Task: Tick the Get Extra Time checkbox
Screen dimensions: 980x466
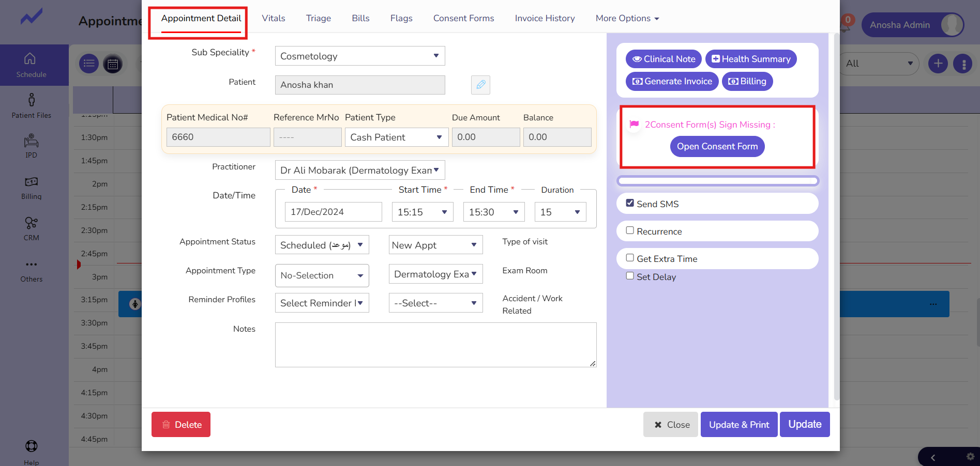Action: [630, 258]
